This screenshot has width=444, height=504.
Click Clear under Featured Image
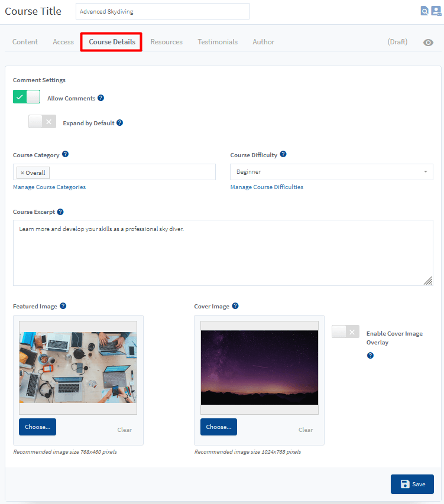124,430
